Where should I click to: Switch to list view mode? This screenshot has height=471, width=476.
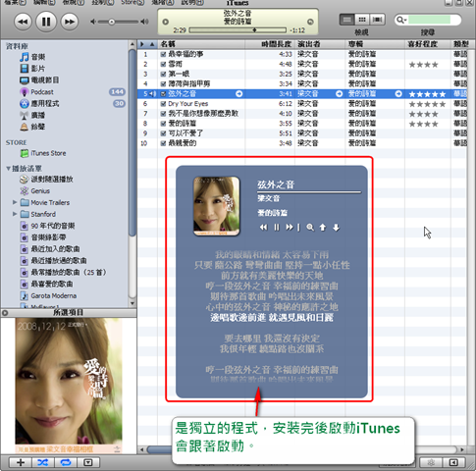click(346, 20)
